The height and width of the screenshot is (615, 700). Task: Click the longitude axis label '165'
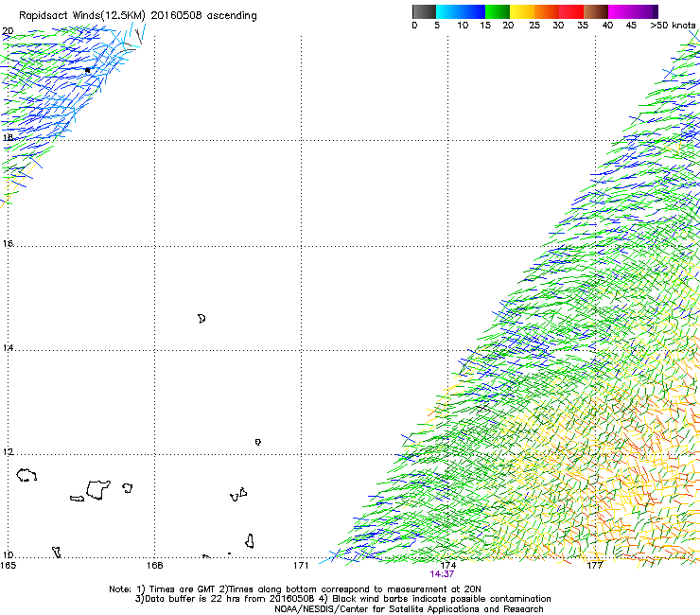[8, 566]
